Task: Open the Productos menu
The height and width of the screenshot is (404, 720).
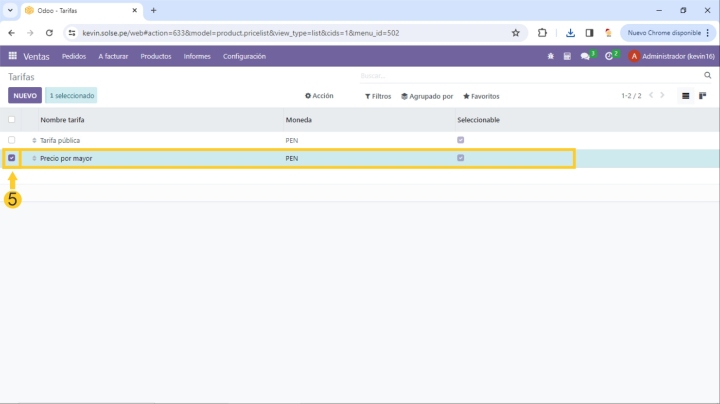Action: [156, 56]
